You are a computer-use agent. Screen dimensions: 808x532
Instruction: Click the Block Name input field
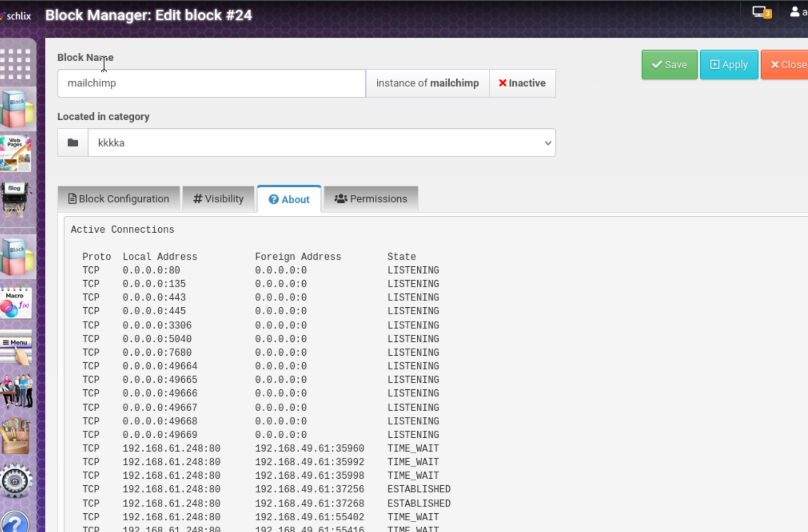(x=211, y=83)
